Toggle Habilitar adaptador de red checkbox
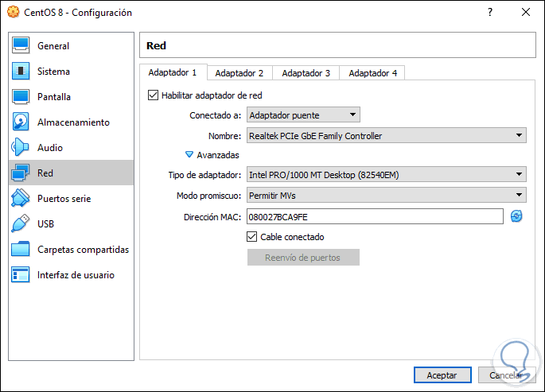545x392 pixels. 154,95
